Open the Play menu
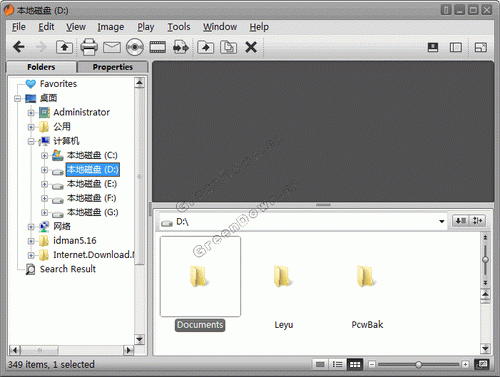Viewport: 500px width, 377px height. 146,27
